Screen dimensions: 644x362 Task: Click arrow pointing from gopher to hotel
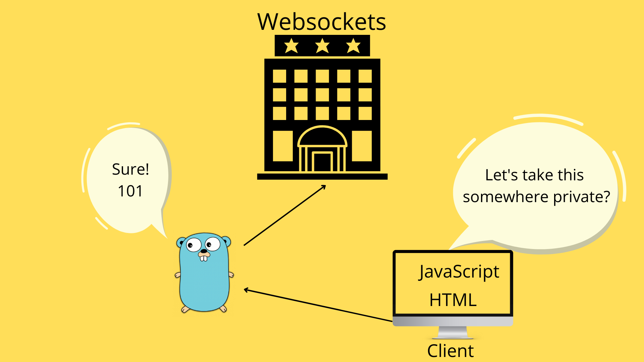284,216
